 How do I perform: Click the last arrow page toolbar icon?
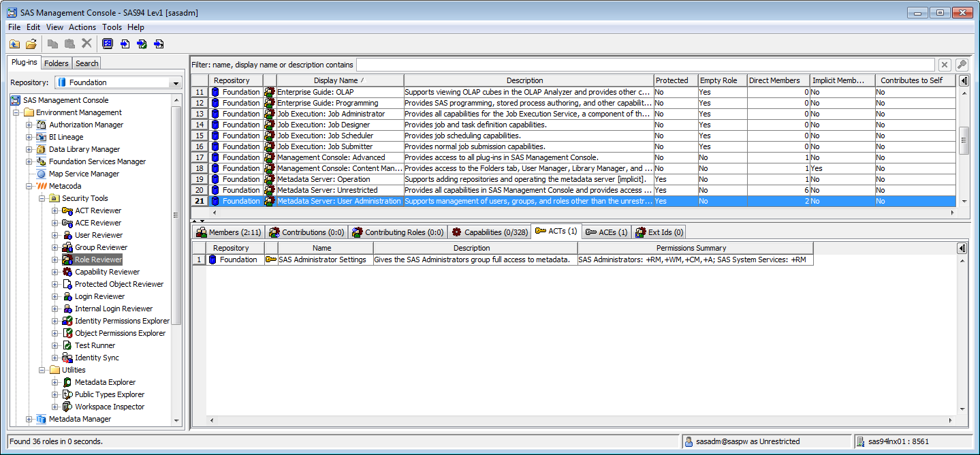[159, 44]
